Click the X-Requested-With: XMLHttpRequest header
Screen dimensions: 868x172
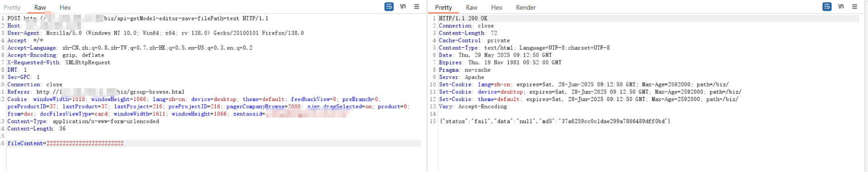tap(59, 63)
